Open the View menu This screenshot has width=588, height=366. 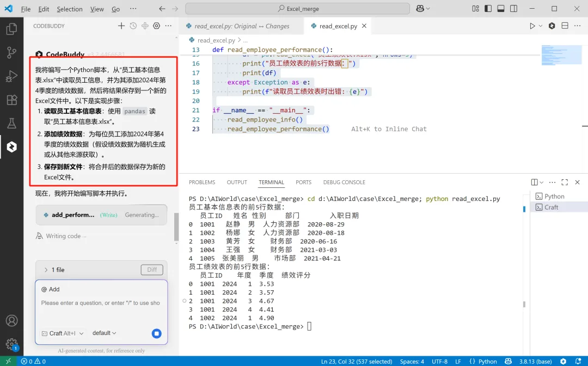coord(97,9)
